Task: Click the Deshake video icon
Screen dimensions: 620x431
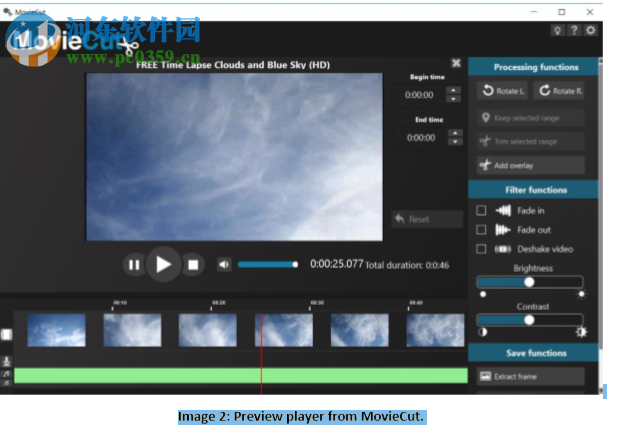Action: pyautogui.click(x=503, y=249)
